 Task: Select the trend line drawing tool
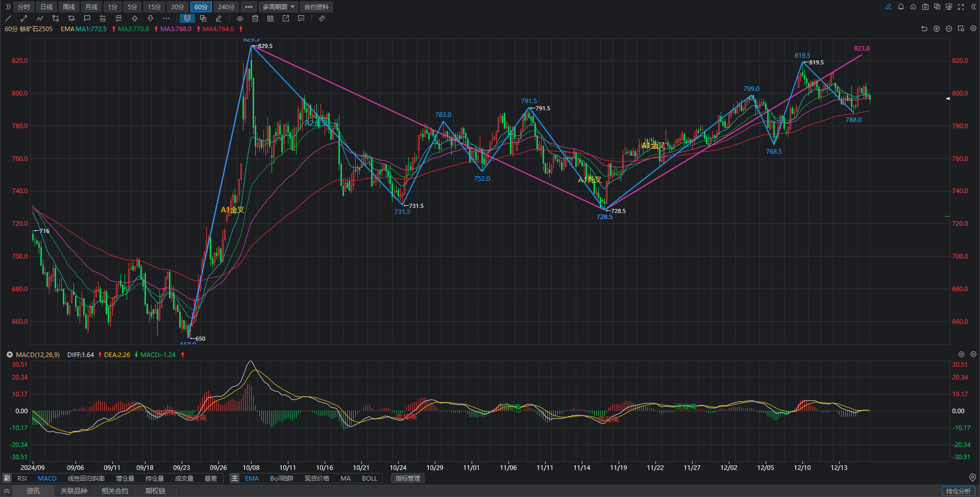click(8, 18)
